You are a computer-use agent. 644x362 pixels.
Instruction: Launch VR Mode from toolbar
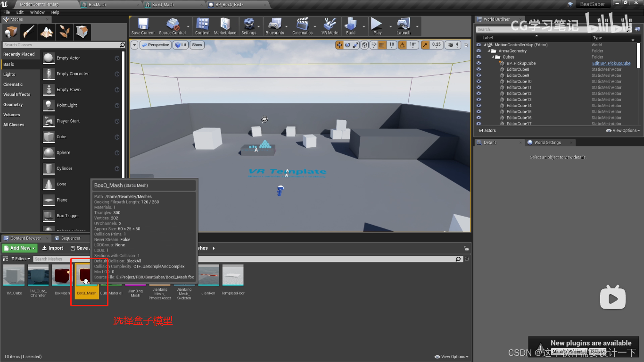pyautogui.click(x=330, y=26)
